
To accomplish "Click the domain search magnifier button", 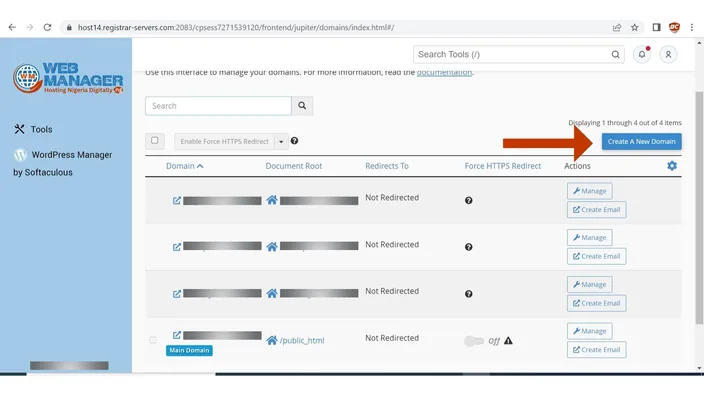I will (x=302, y=106).
